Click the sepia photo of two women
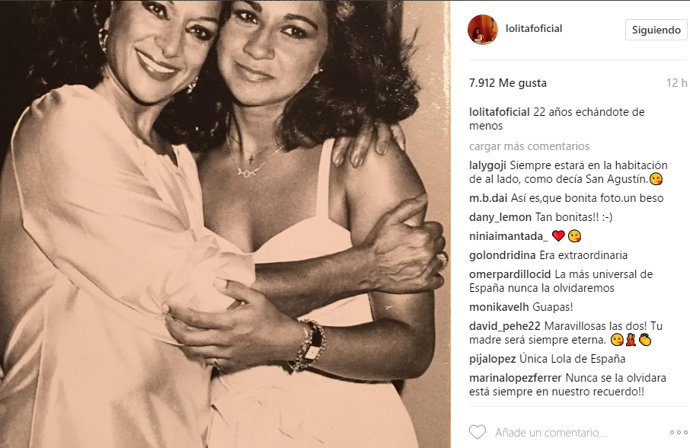 (225, 224)
